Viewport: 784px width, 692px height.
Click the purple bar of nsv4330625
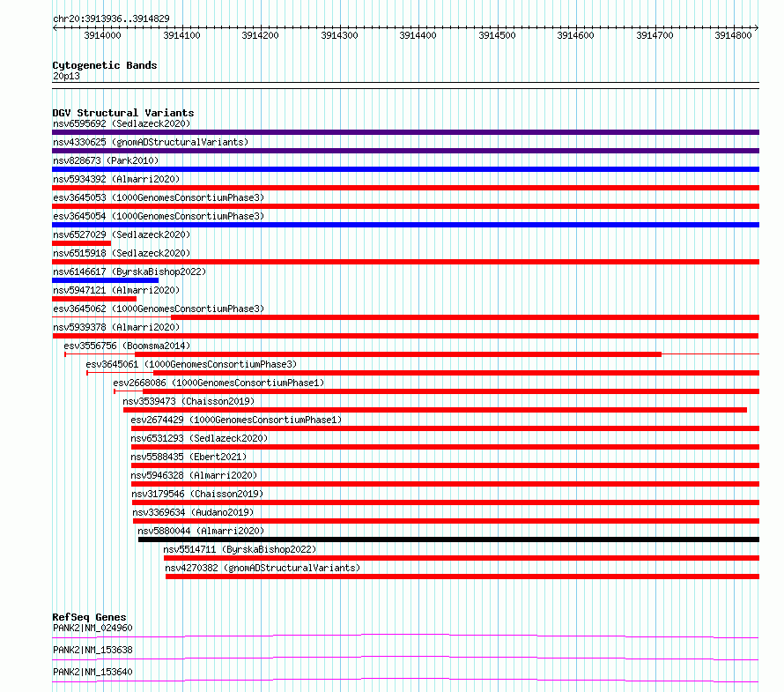point(405,151)
